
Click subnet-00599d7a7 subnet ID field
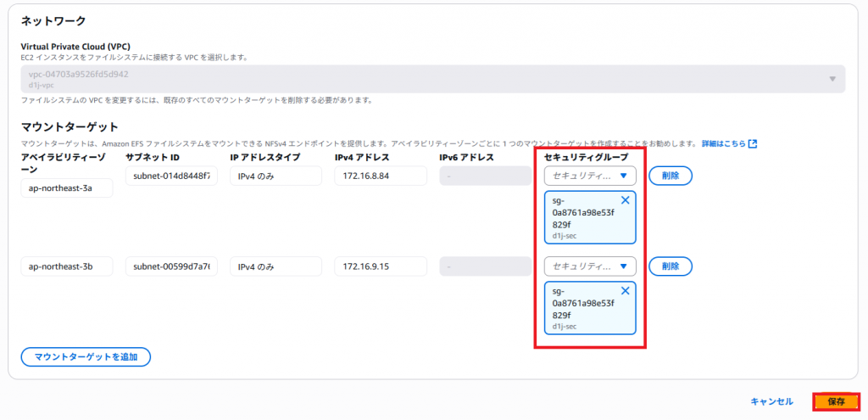point(171,266)
